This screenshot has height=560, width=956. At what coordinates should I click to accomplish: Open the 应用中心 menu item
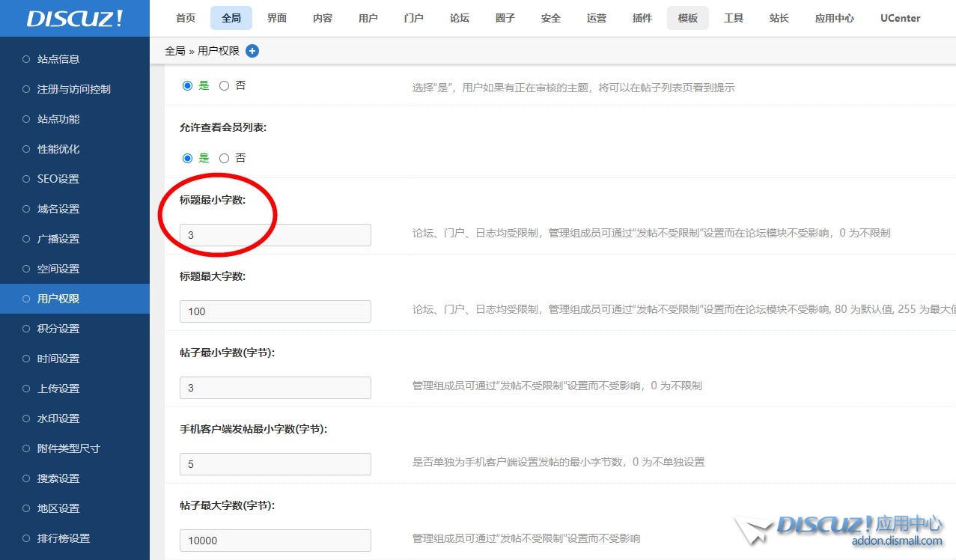point(834,18)
